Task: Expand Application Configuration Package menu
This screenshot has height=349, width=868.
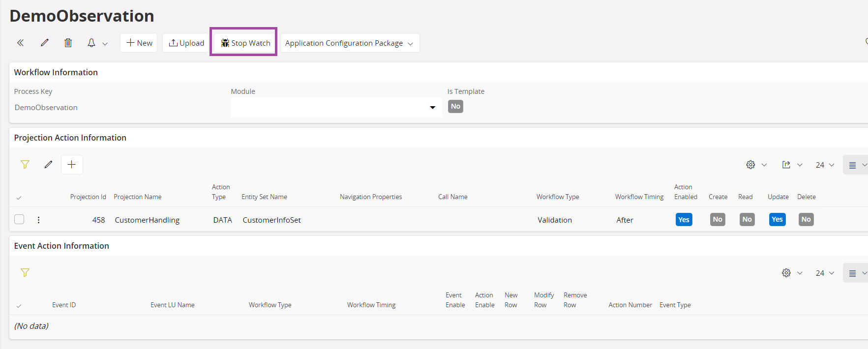Action: (349, 43)
